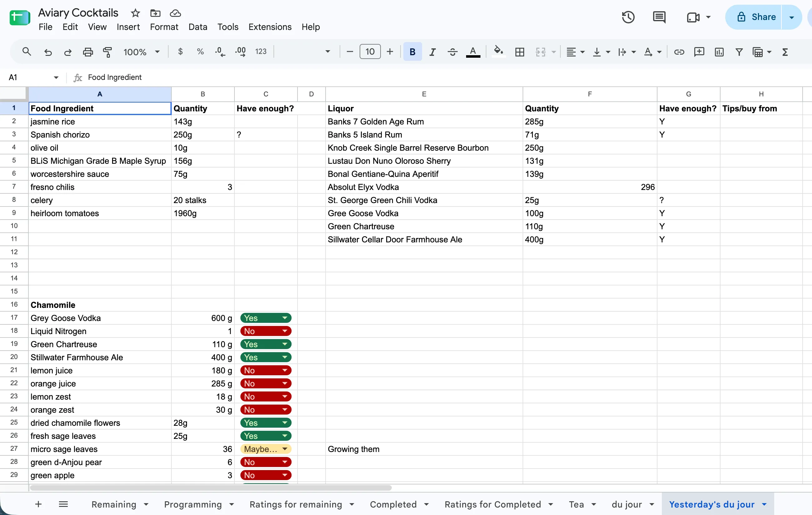Click the create filter funnel icon
The width and height of the screenshot is (812, 515).
coord(739,52)
